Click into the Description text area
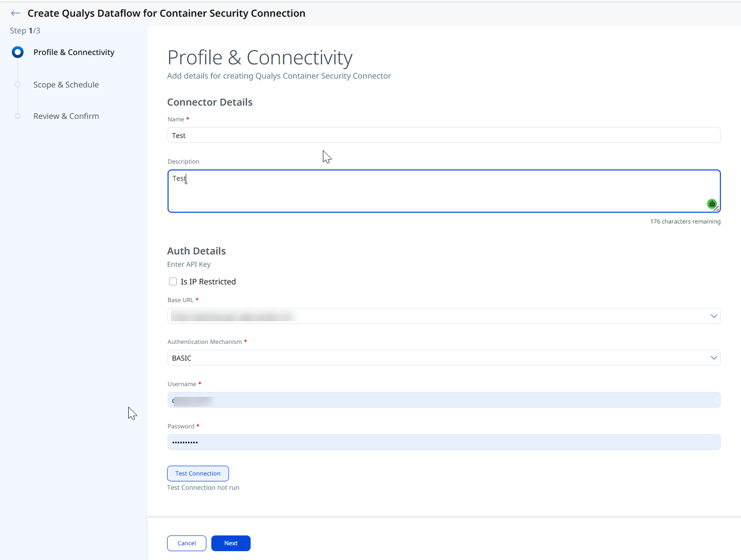 point(444,191)
